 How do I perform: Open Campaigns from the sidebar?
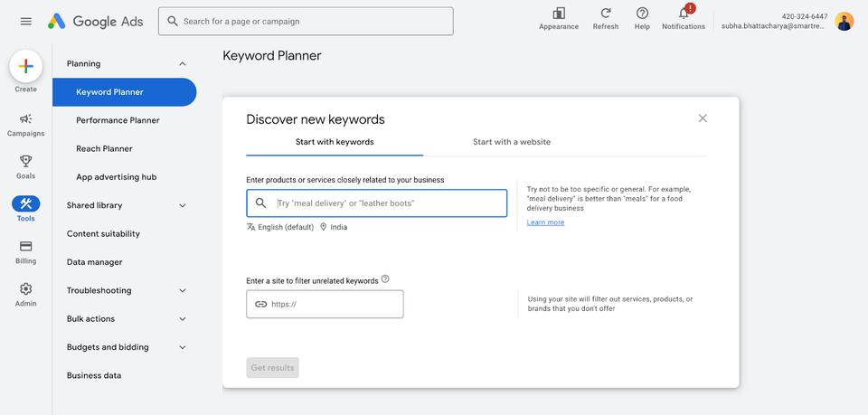[26, 125]
